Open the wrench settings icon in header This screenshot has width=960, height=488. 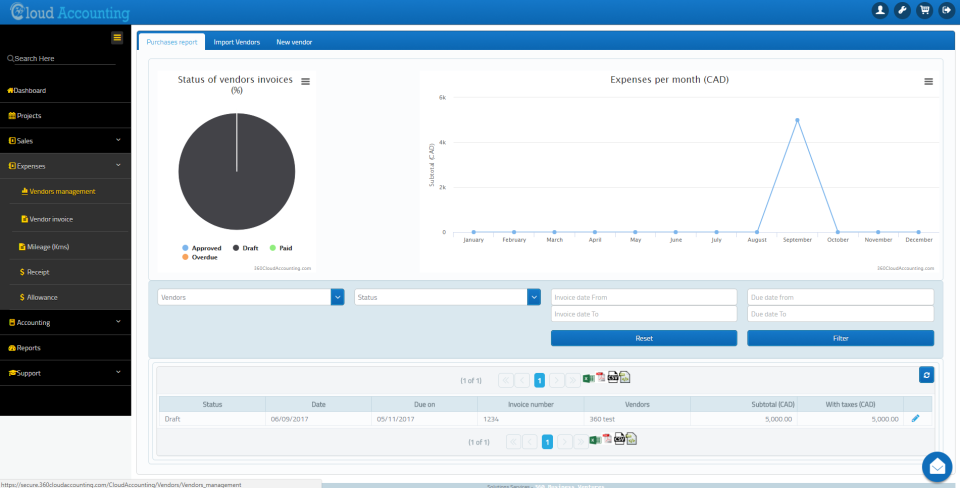coord(902,10)
